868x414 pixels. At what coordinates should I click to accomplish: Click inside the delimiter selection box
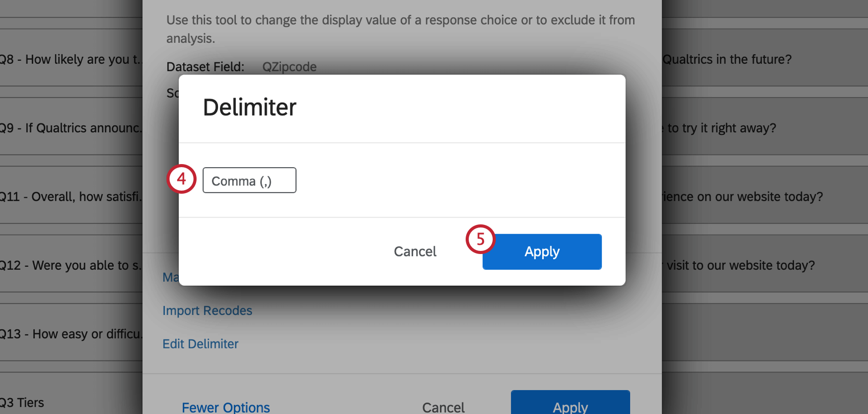pos(249,180)
